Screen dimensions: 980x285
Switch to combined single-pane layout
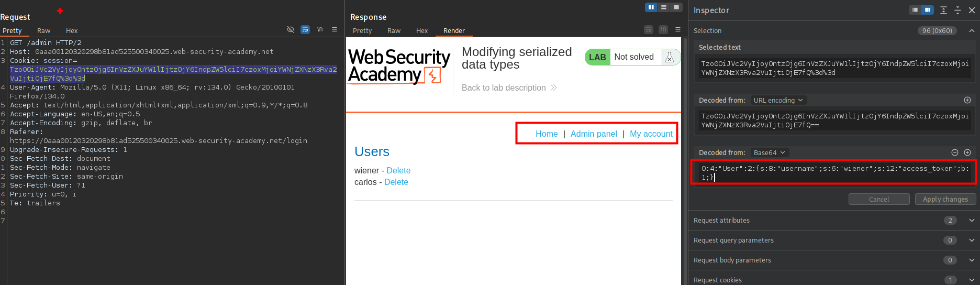point(676,7)
